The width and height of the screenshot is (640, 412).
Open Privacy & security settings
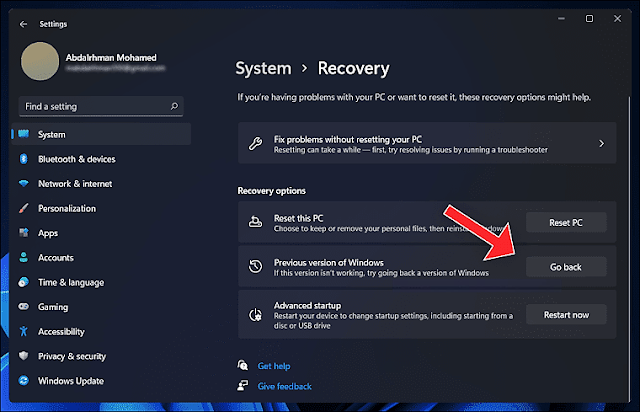pos(72,356)
